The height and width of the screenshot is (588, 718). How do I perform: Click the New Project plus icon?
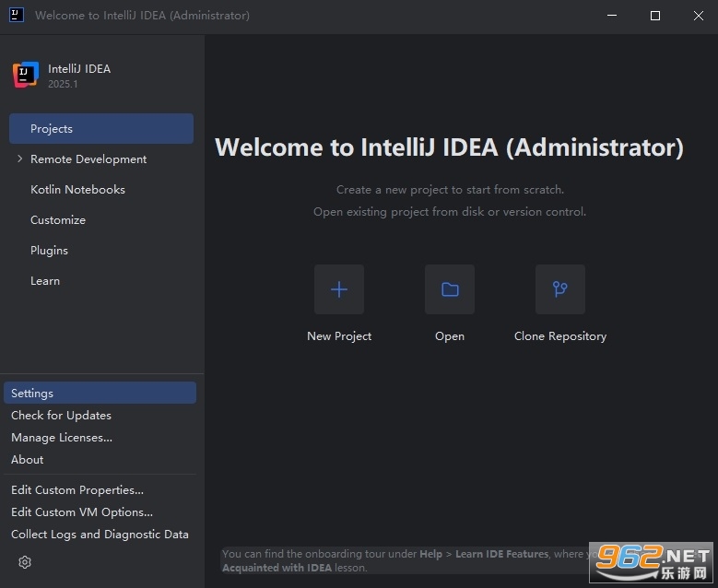(339, 289)
